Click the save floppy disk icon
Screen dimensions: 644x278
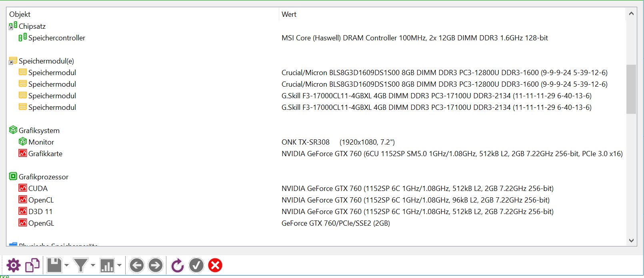pos(54,265)
